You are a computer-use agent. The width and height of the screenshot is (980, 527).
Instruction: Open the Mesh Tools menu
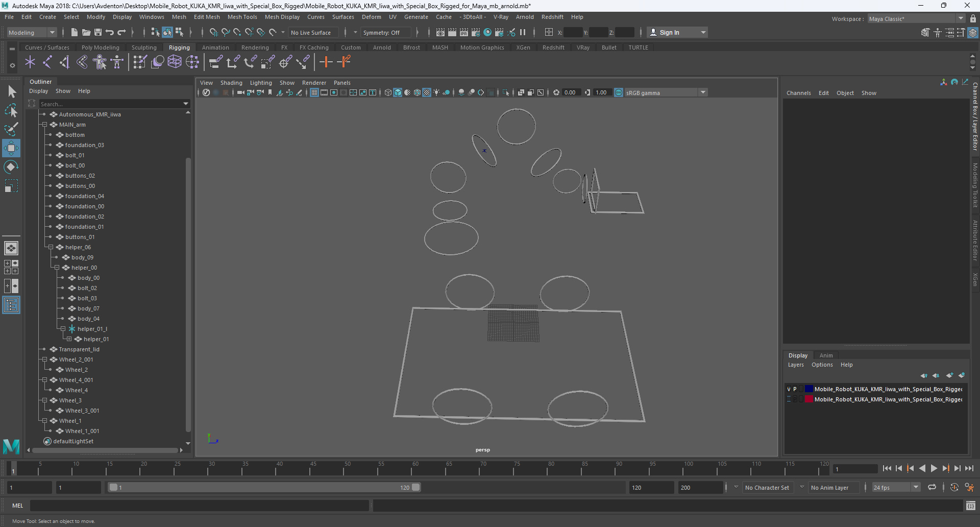[242, 17]
